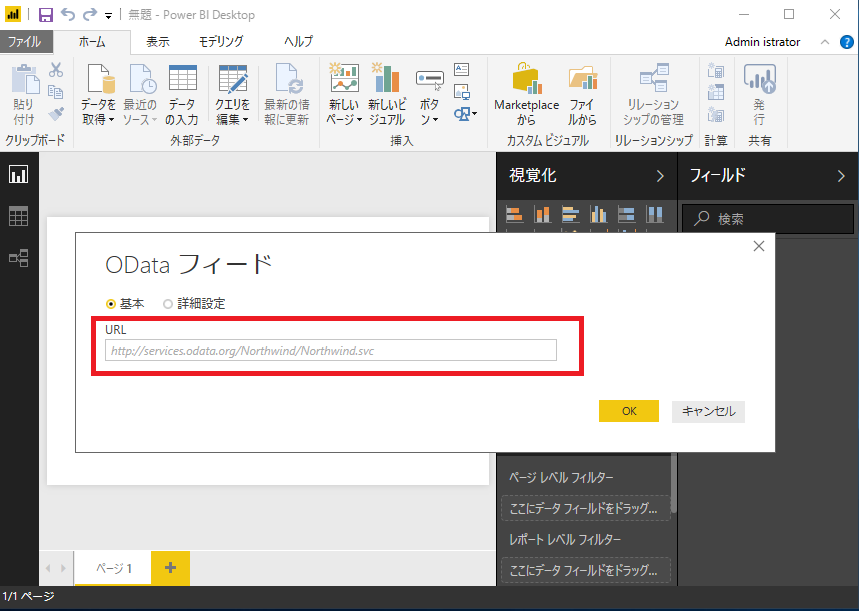Screen dimensions: 859x611
Task: Click the new measure calculation icon
Action: click(715, 70)
